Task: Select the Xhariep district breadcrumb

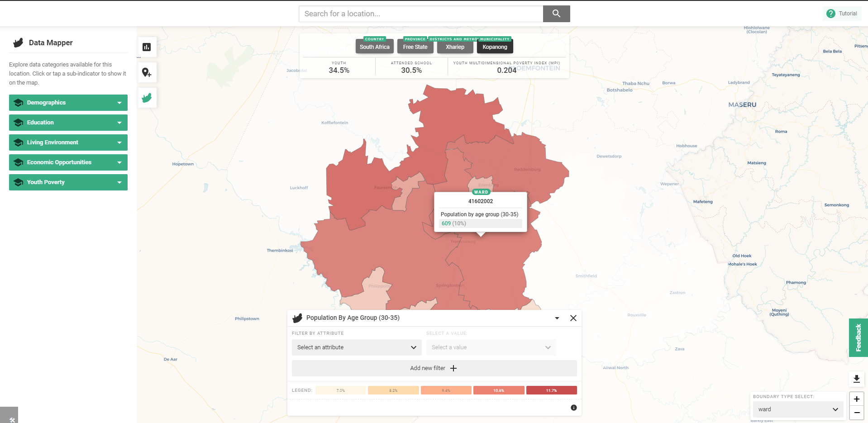Action: pos(455,47)
